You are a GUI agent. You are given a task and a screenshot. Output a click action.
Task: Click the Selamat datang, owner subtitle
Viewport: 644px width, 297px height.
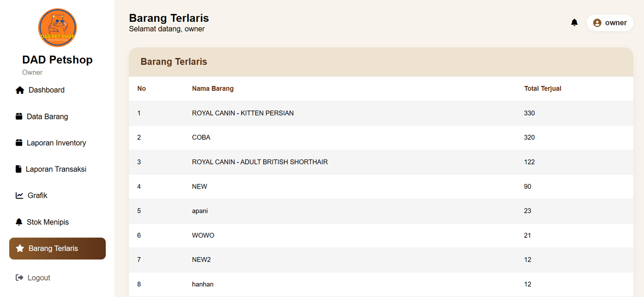point(167,29)
